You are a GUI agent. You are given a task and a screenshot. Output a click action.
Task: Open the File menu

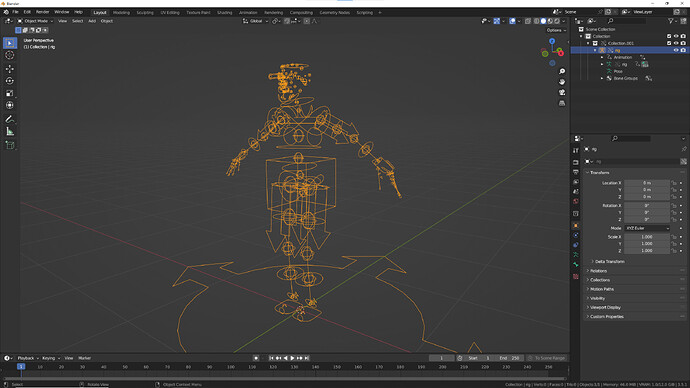[15, 12]
